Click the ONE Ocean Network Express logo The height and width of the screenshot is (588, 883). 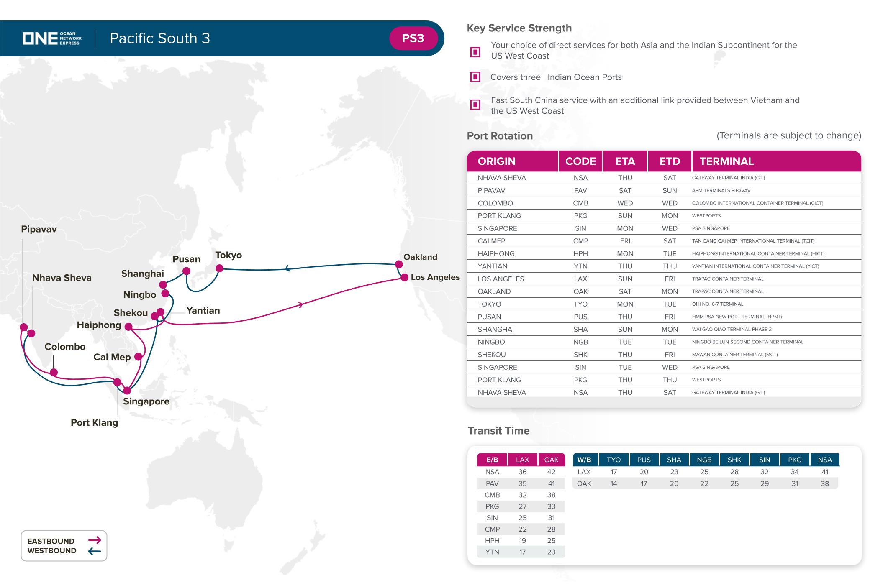[x=52, y=38]
